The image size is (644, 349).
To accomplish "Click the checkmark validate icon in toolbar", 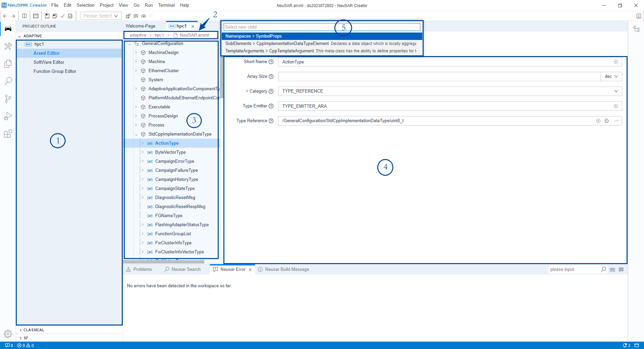I will tap(62, 16).
